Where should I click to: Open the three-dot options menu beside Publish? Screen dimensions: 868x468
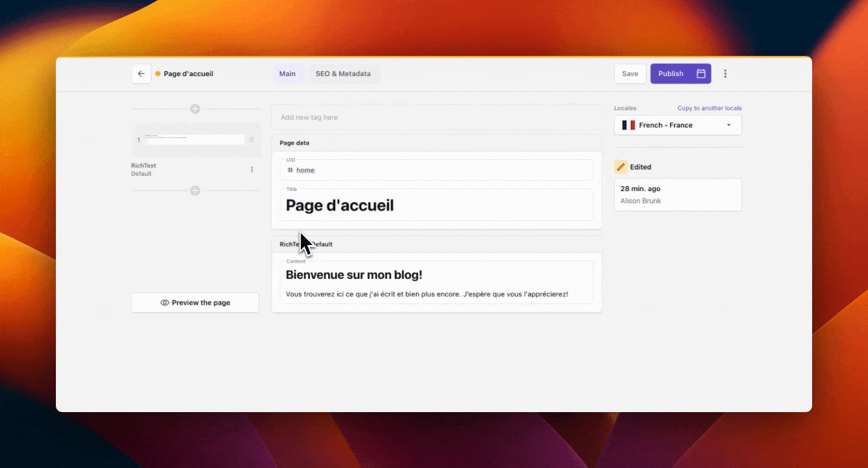click(725, 73)
